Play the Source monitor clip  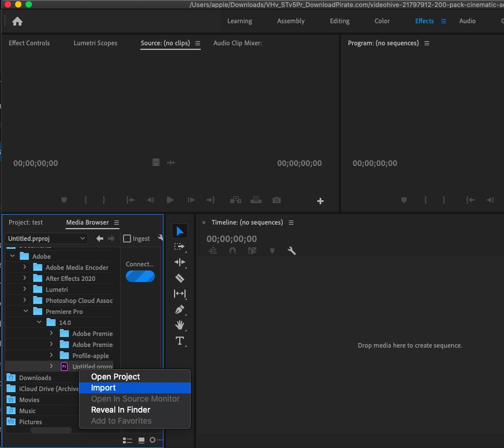pyautogui.click(x=171, y=200)
